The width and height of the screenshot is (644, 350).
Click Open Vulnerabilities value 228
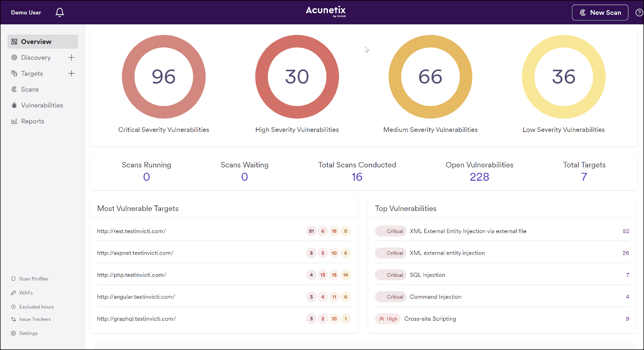(x=479, y=177)
